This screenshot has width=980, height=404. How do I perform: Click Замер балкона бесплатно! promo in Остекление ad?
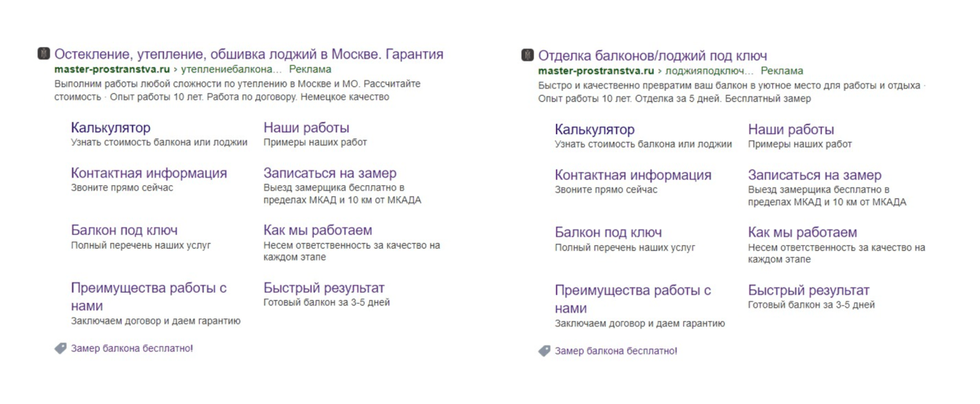coord(132,348)
